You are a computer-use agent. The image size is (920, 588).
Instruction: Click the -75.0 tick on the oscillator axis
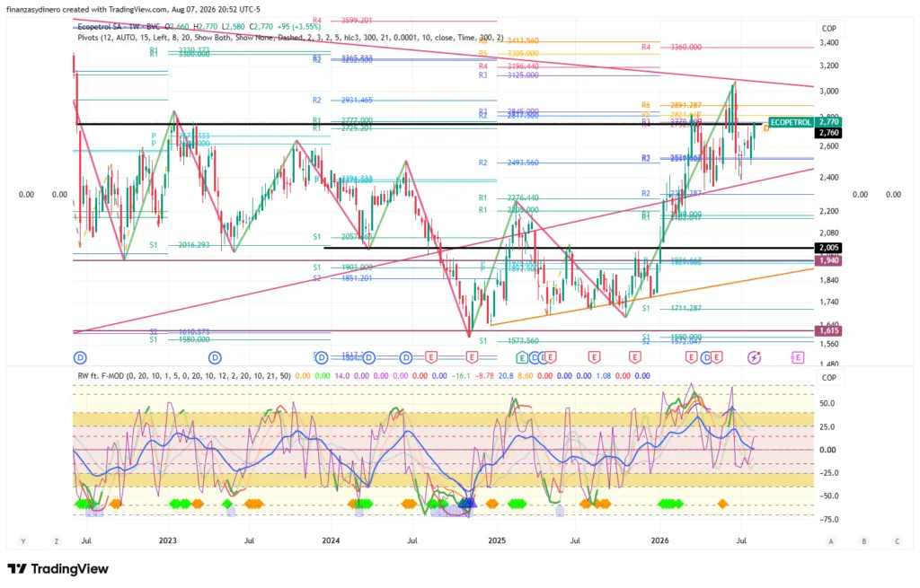[827, 520]
